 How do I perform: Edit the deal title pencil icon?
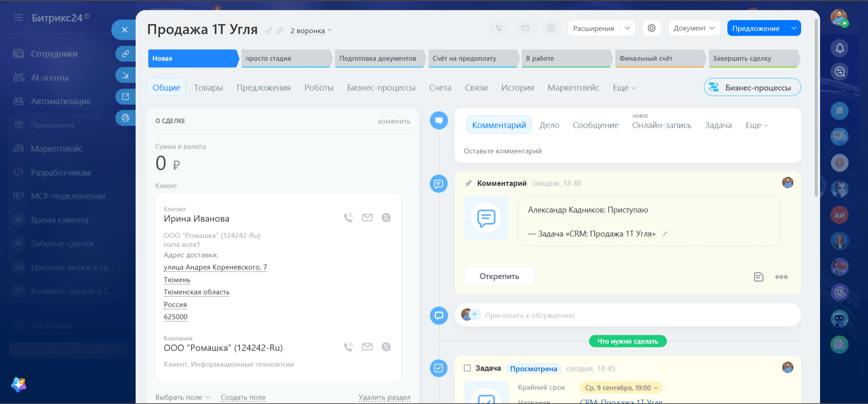(269, 30)
